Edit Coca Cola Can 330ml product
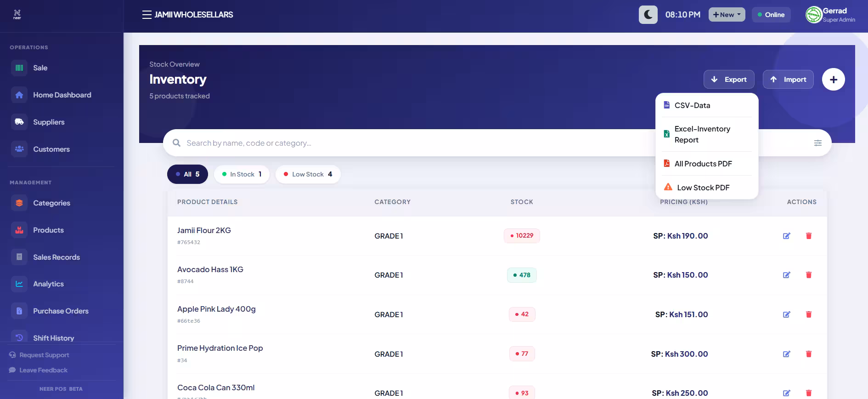This screenshot has height=399, width=868. (787, 393)
